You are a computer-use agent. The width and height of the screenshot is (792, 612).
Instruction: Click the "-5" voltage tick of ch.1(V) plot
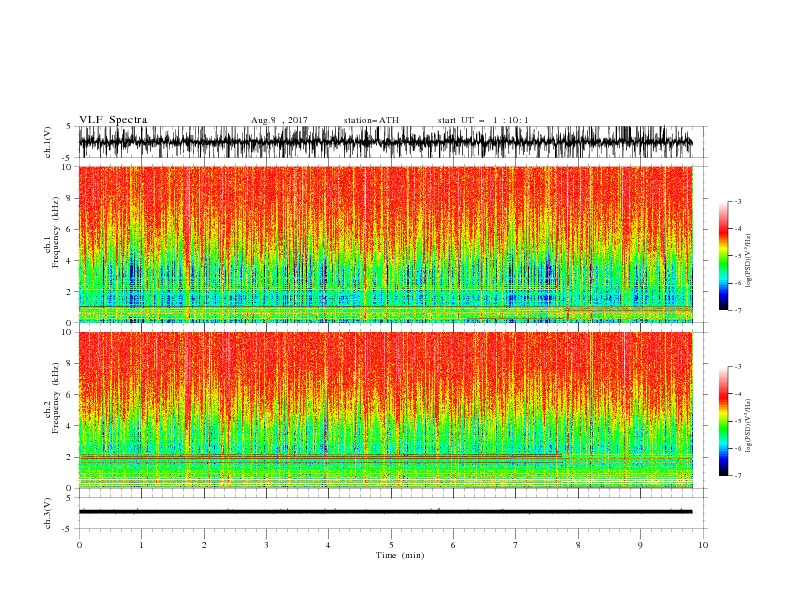(68, 158)
